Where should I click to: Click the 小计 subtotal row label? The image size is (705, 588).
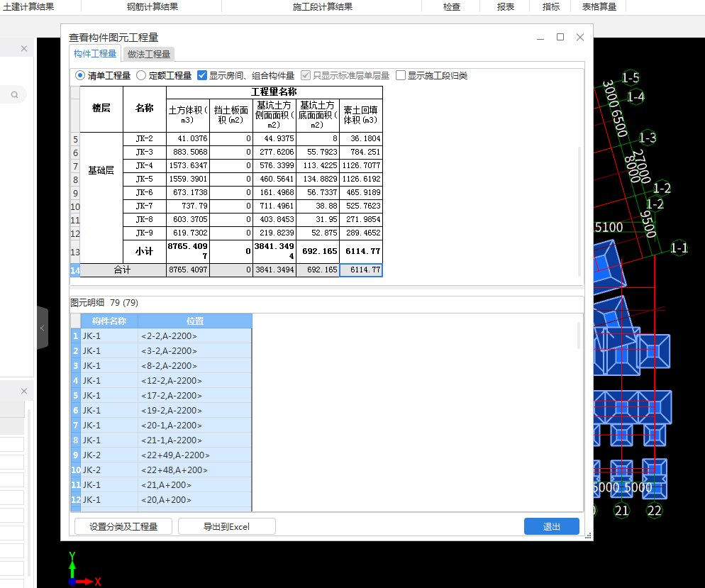(144, 251)
